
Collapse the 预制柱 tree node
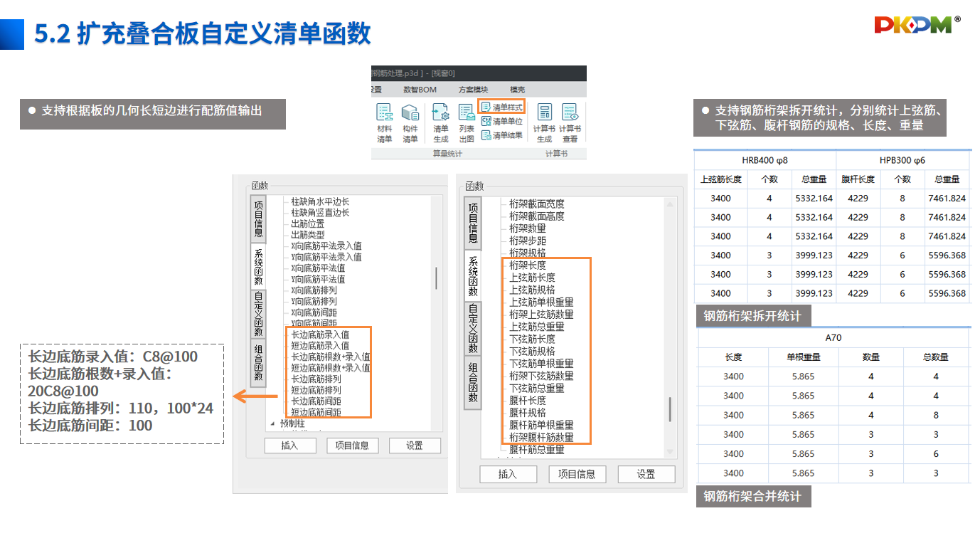(272, 423)
